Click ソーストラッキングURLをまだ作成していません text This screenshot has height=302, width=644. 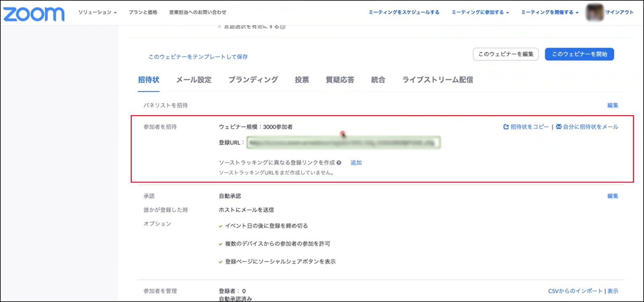coord(276,173)
